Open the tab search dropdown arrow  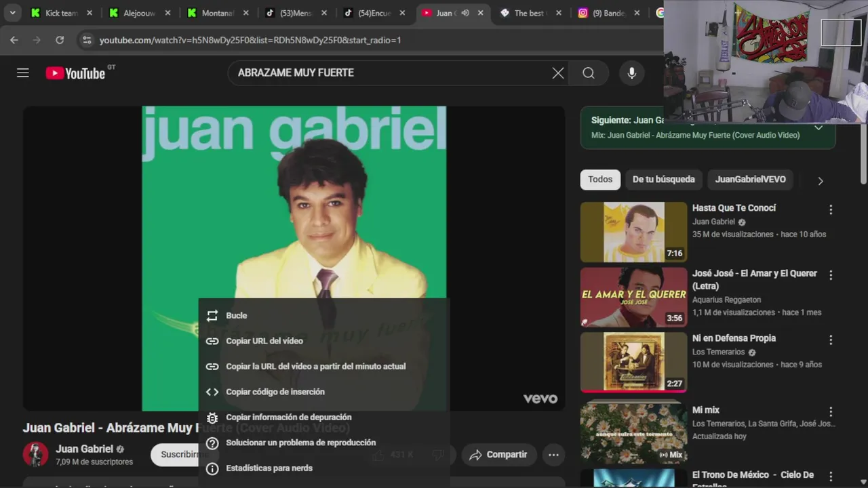pyautogui.click(x=12, y=13)
